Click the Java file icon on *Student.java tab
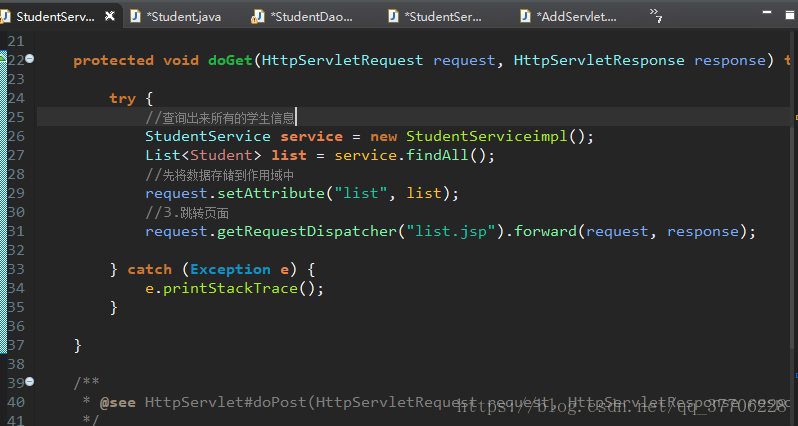Image resolution: width=798 pixels, height=426 pixels. (x=135, y=16)
